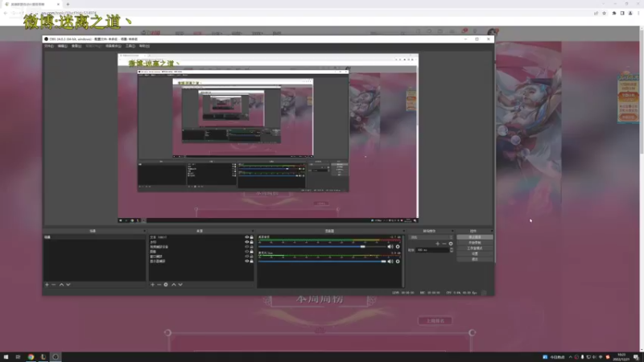Move source down in Sources panel
This screenshot has width=644, height=362.
pos(180,285)
